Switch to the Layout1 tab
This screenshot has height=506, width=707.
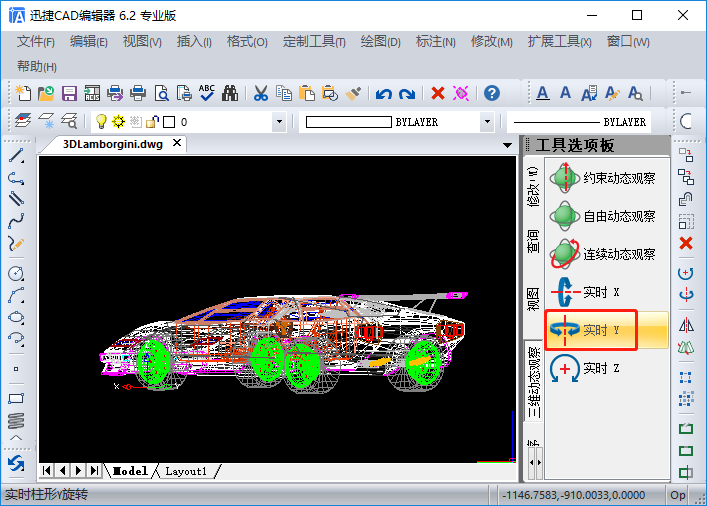pos(186,471)
